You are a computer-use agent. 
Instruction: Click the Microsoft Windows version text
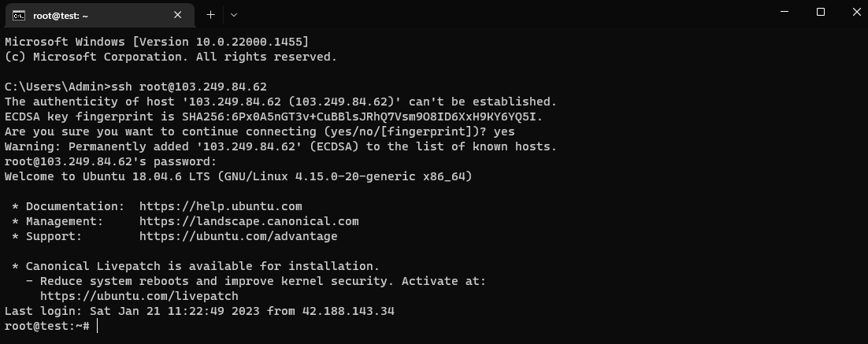(157, 41)
